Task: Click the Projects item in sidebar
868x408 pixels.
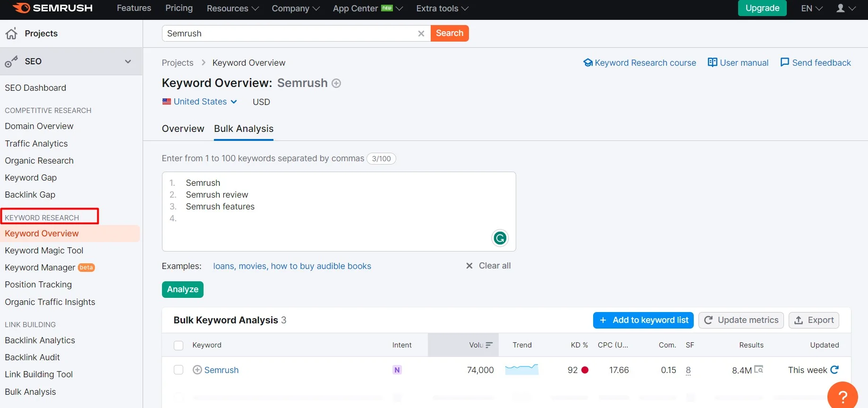Action: 41,34
